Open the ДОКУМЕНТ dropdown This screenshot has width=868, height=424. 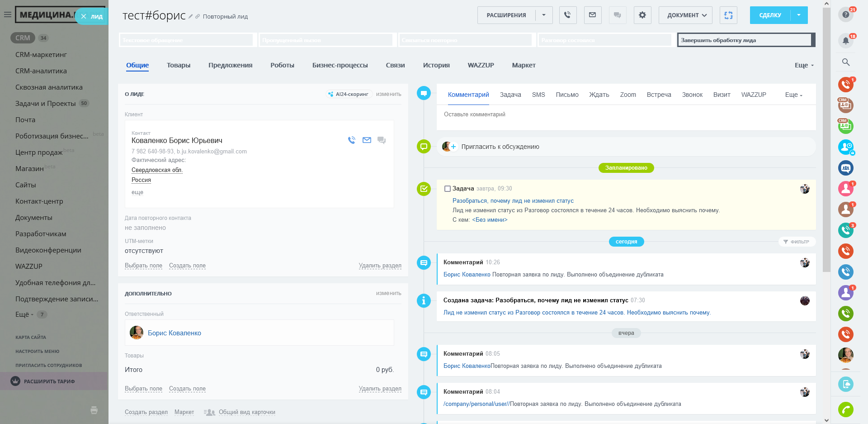point(685,15)
